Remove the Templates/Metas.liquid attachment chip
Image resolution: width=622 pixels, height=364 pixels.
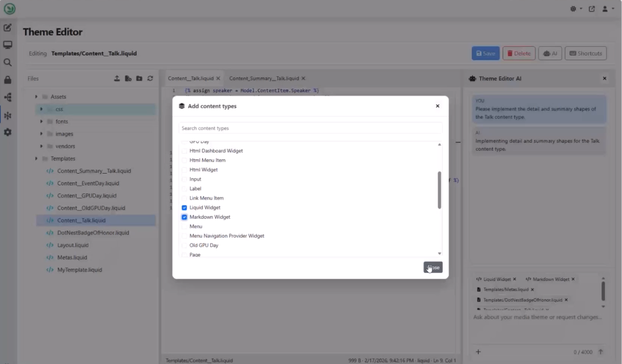(x=532, y=290)
